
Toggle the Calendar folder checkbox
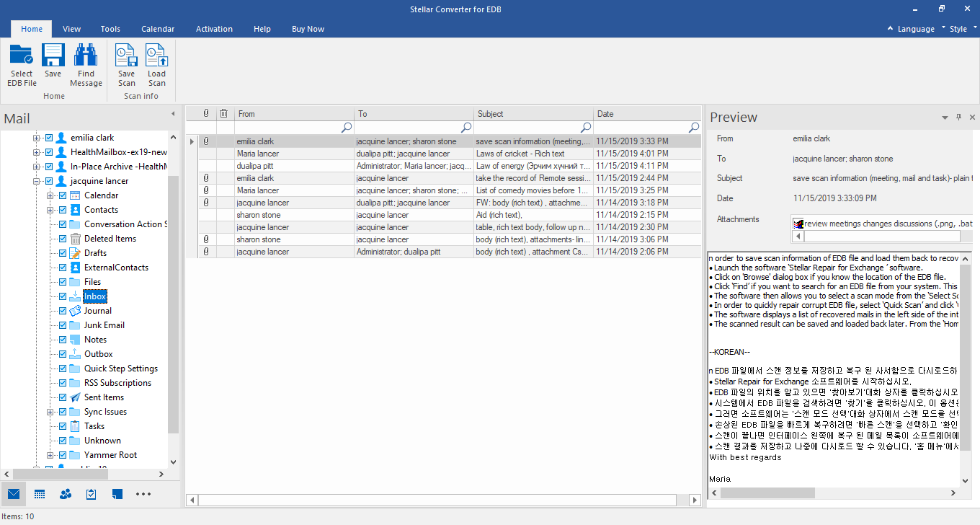(x=63, y=195)
